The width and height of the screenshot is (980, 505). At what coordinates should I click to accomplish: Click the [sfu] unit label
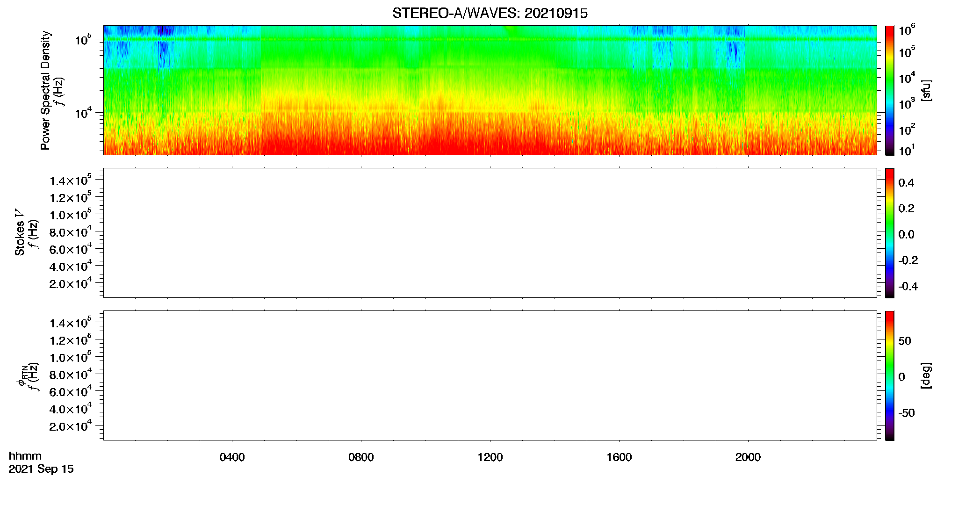(926, 90)
